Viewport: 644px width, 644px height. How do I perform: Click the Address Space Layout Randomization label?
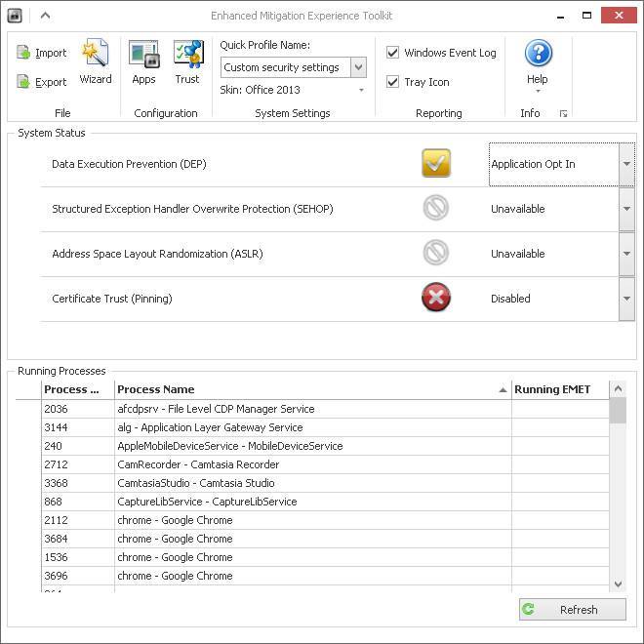pyautogui.click(x=157, y=254)
